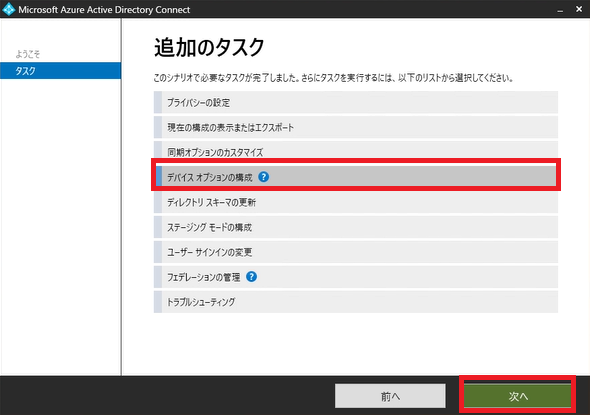590x415 pixels.
Task: Select ステージング モードの構成 task
Action: click(x=356, y=227)
